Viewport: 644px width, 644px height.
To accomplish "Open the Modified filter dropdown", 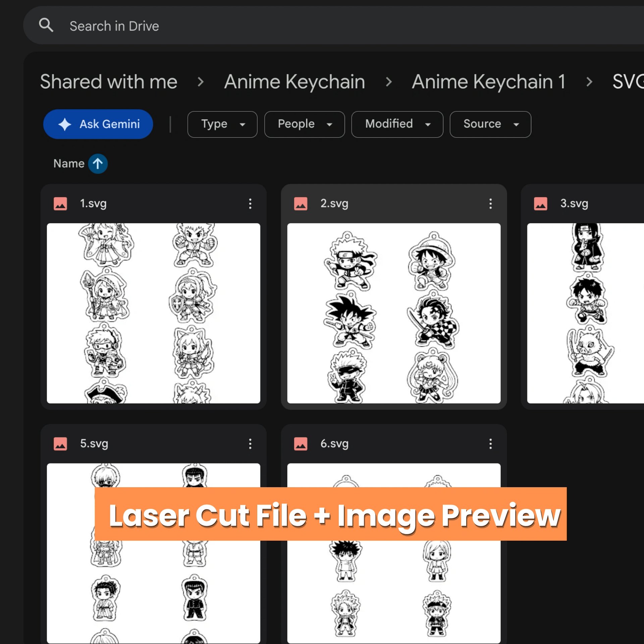I will pos(397,124).
